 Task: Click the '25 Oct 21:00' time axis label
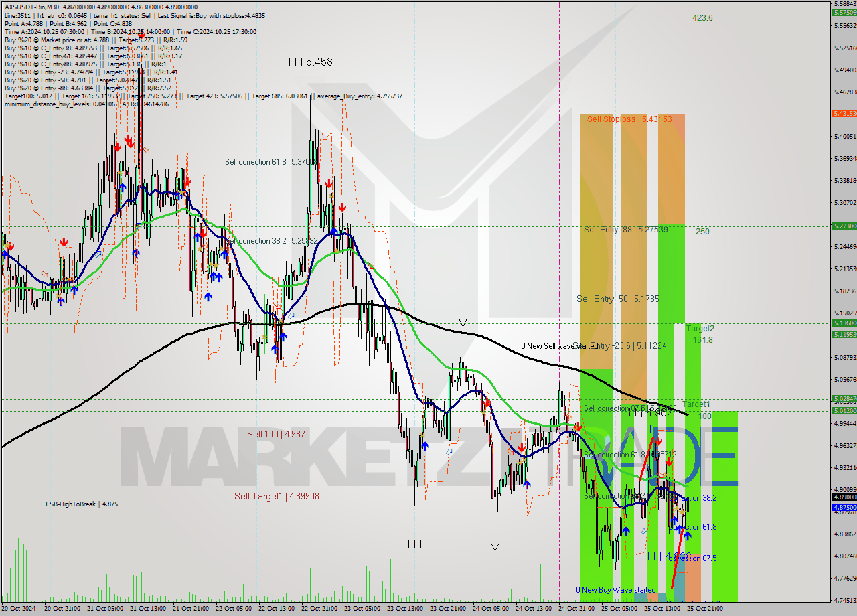704,608
